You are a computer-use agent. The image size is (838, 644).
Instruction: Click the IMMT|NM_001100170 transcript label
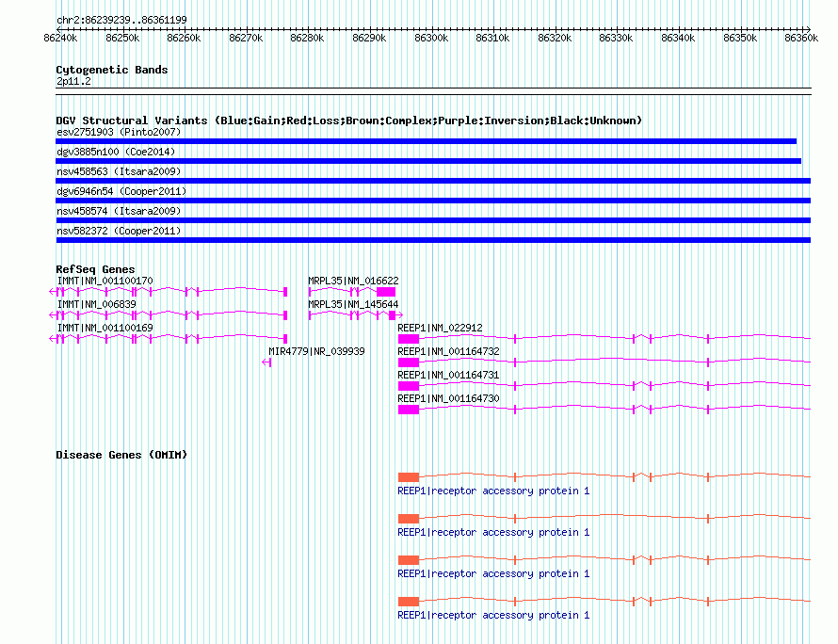(x=105, y=281)
